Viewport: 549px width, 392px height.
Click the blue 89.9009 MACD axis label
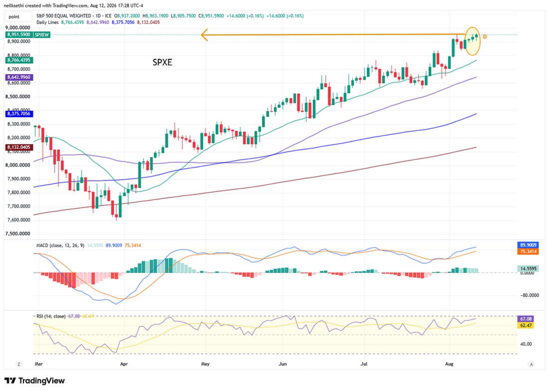click(x=528, y=245)
